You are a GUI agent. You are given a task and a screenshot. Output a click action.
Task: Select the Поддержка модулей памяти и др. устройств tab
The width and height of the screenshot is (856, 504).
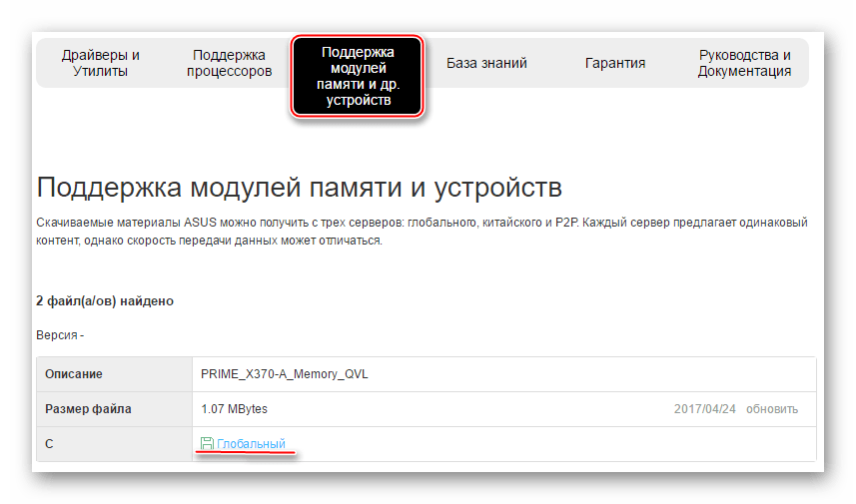click(x=359, y=77)
